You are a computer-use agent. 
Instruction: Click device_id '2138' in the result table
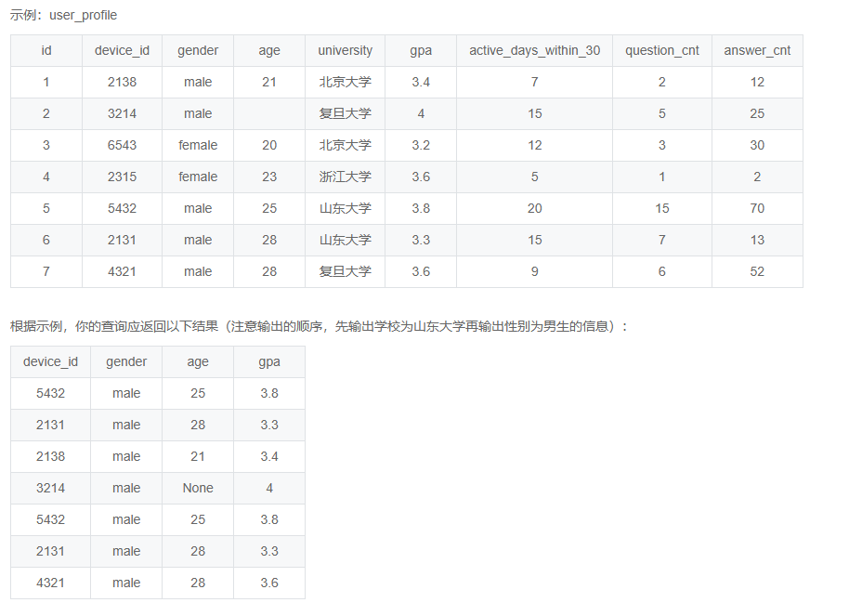pyautogui.click(x=50, y=457)
